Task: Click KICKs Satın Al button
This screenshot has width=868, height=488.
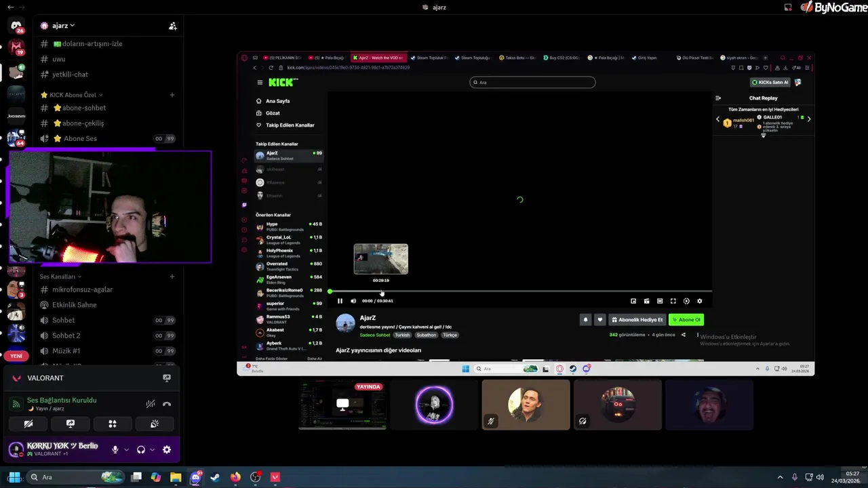Action: coord(770,82)
